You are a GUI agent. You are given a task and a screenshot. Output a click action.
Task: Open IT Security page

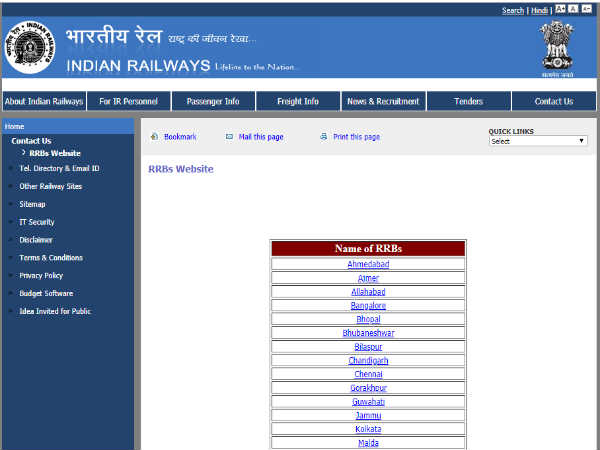click(37, 222)
